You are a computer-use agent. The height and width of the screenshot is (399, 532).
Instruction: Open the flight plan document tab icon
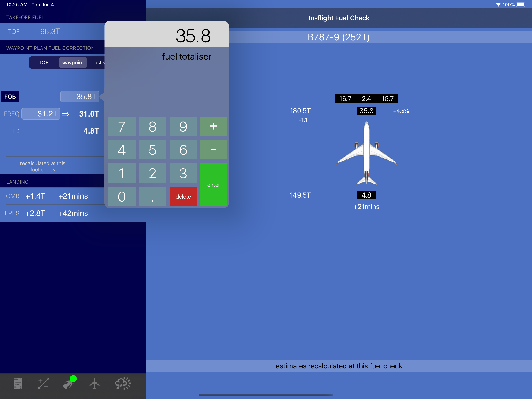click(x=18, y=383)
